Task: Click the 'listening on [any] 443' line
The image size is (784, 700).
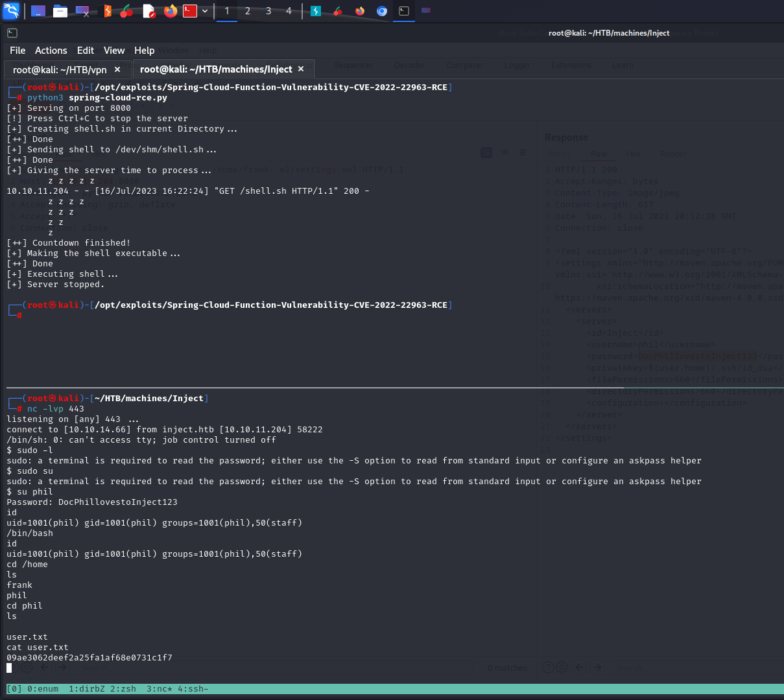Action: pyautogui.click(x=73, y=419)
